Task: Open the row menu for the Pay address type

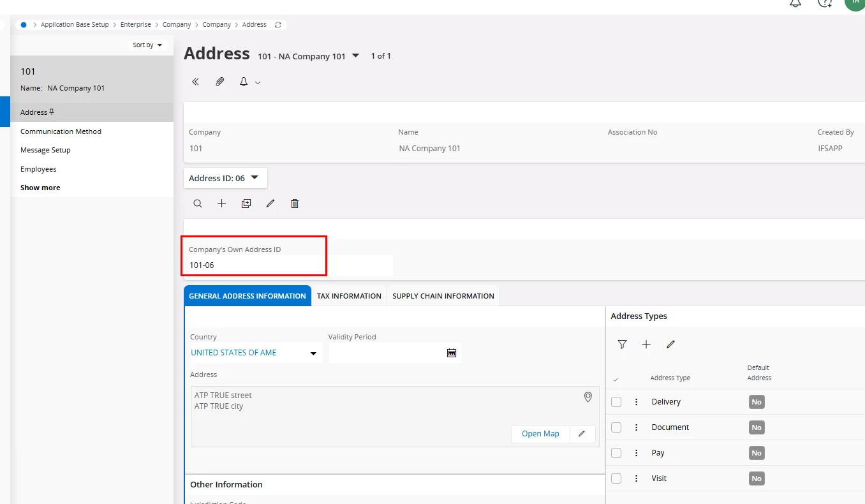Action: [636, 453]
